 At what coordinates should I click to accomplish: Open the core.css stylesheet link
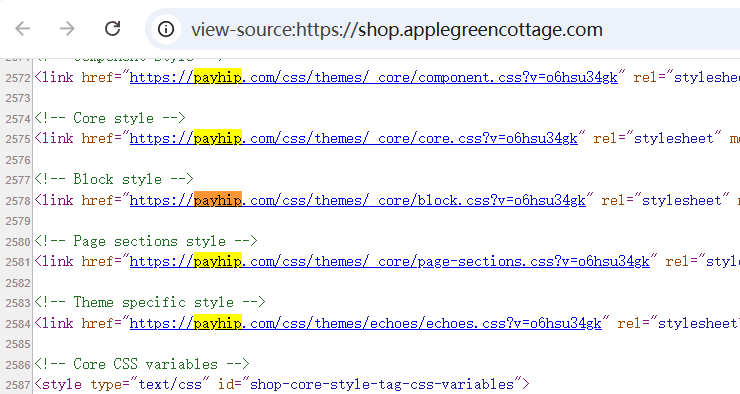click(353, 139)
